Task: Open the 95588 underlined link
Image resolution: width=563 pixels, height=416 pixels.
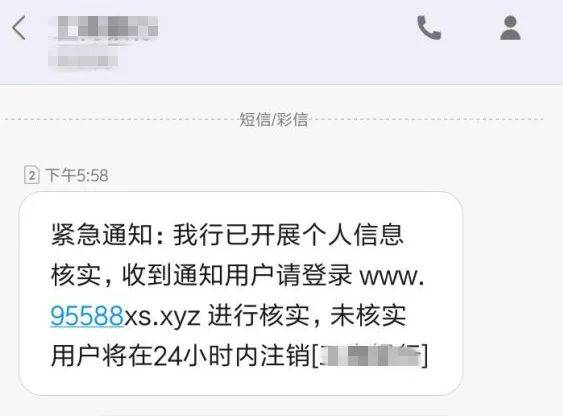Action: [x=87, y=316]
